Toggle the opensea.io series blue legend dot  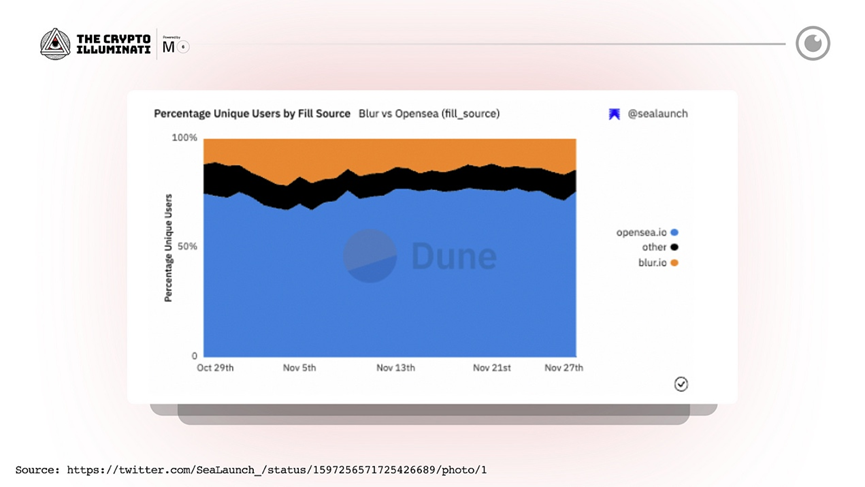[x=674, y=232]
